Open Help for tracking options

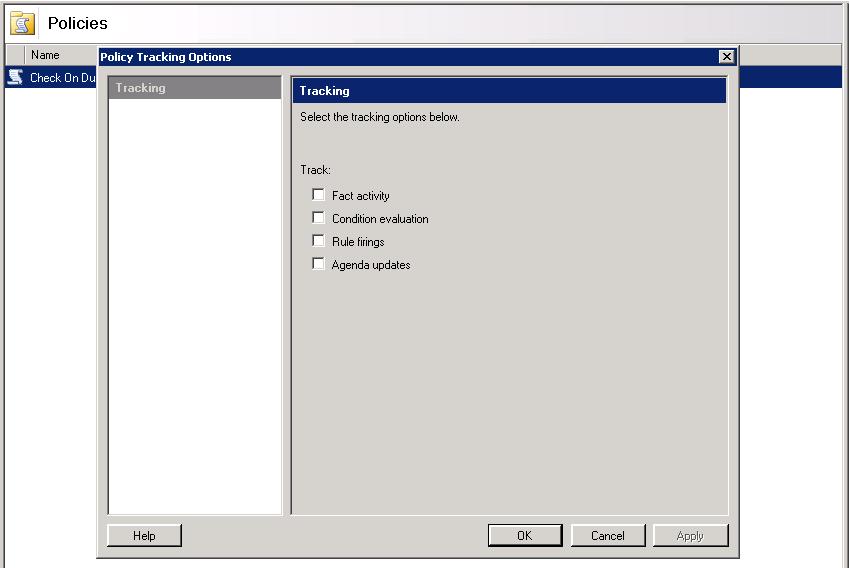(x=144, y=536)
